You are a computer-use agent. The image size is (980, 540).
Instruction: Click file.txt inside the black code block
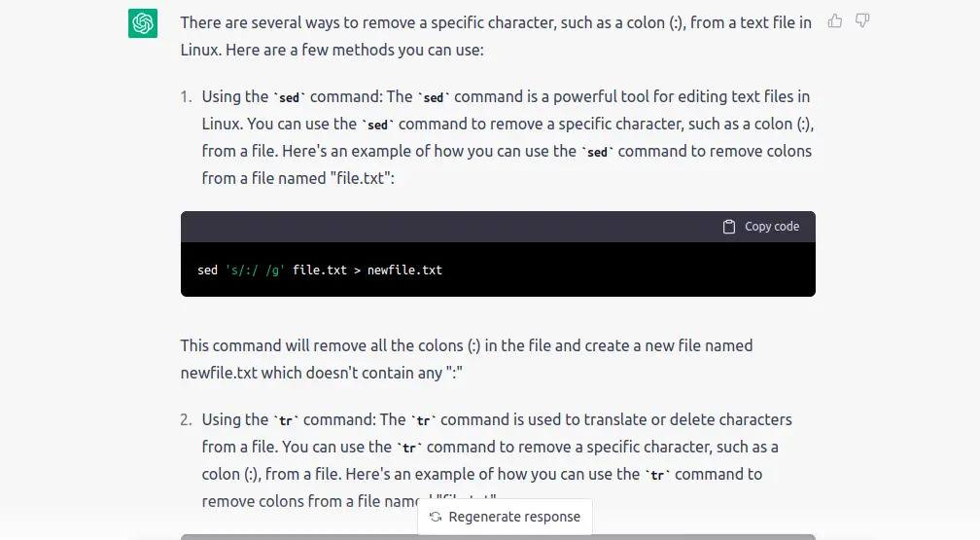click(x=319, y=270)
